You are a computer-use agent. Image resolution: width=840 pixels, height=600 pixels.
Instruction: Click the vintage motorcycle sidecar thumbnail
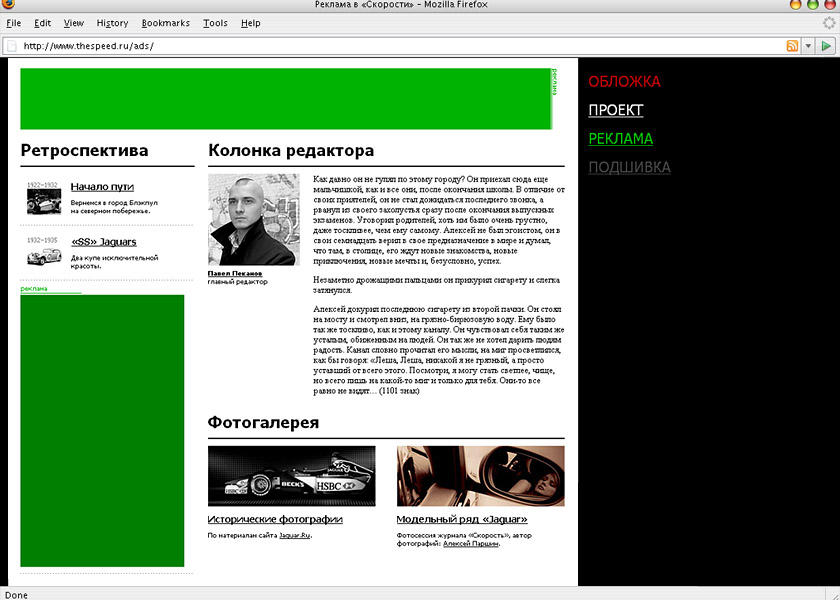44,202
